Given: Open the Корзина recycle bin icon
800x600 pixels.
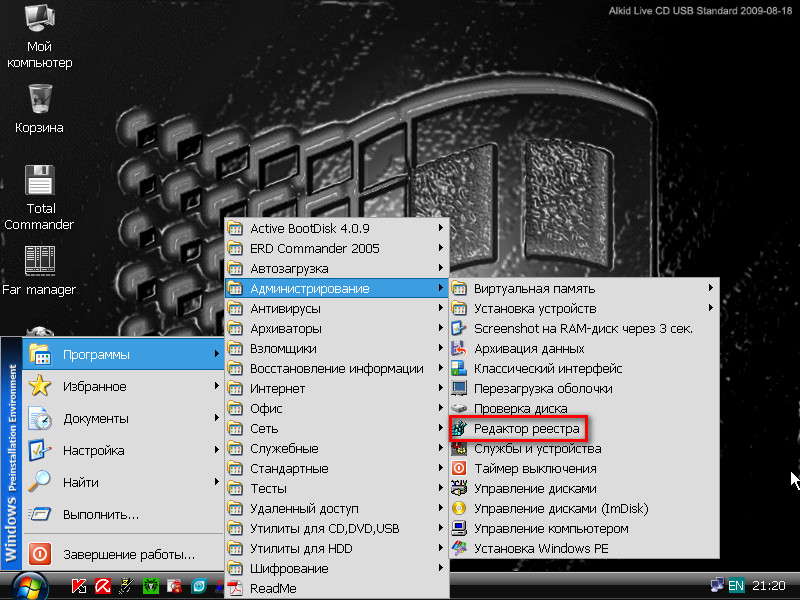Looking at the screenshot, I should (39, 109).
